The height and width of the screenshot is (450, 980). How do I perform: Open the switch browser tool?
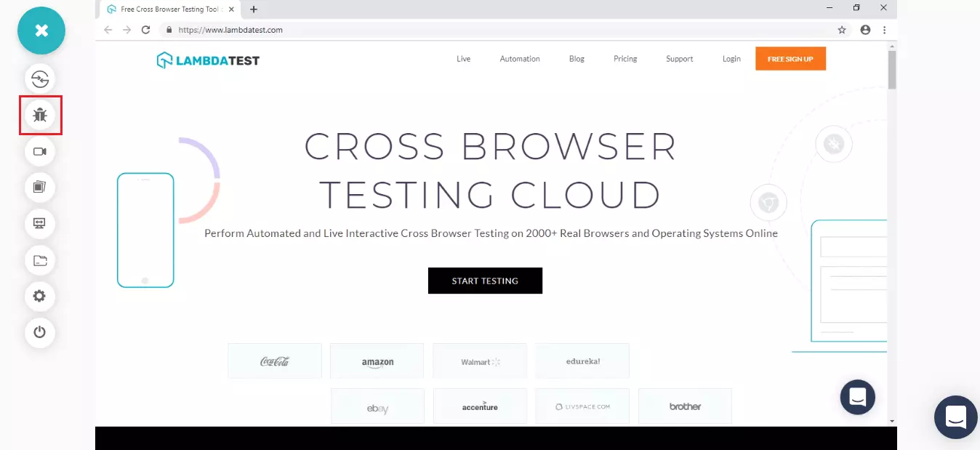tap(40, 79)
